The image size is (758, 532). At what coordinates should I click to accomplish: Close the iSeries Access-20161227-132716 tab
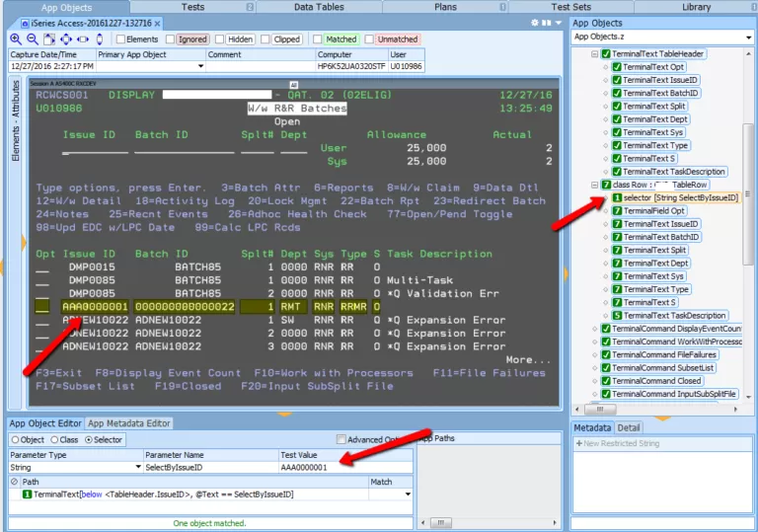(158, 23)
